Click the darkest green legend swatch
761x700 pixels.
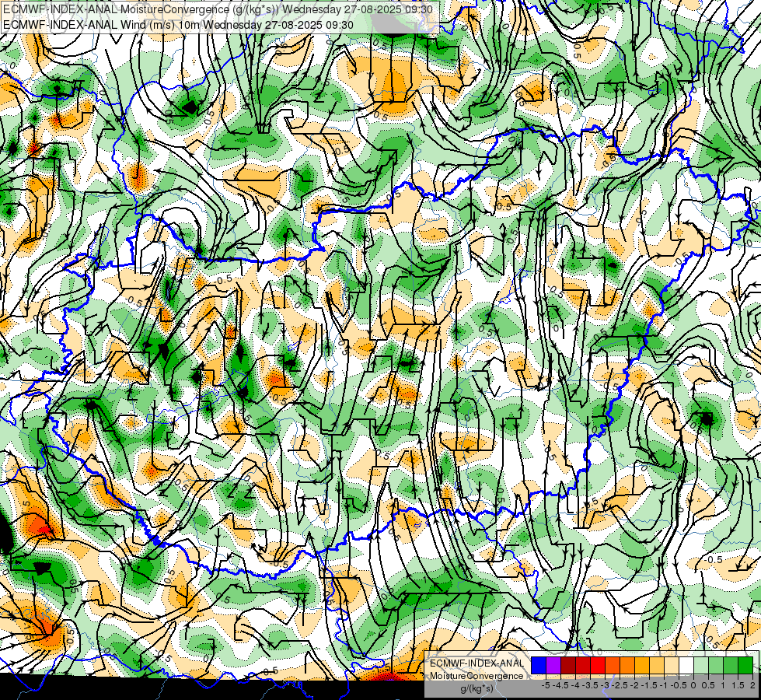745,665
